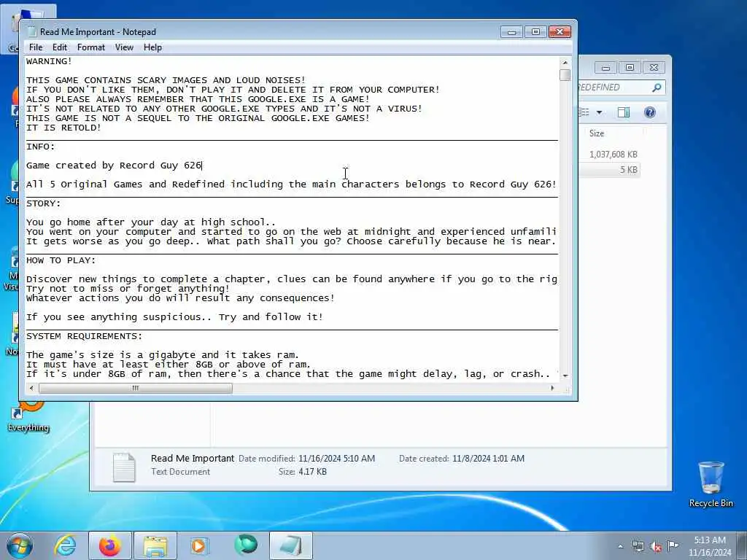Click Date modified value 11/16/2024 5:10 AM
Image resolution: width=747 pixels, height=560 pixels.
(x=337, y=459)
